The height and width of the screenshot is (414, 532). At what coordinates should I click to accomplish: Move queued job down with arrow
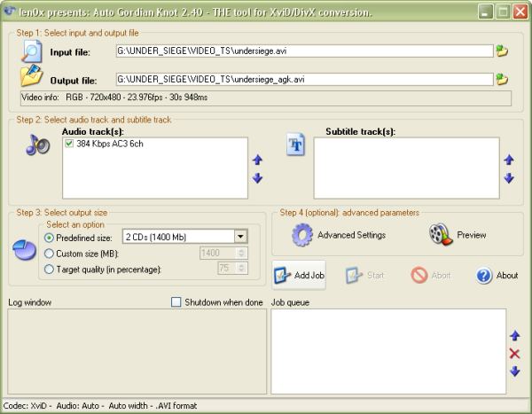514,371
